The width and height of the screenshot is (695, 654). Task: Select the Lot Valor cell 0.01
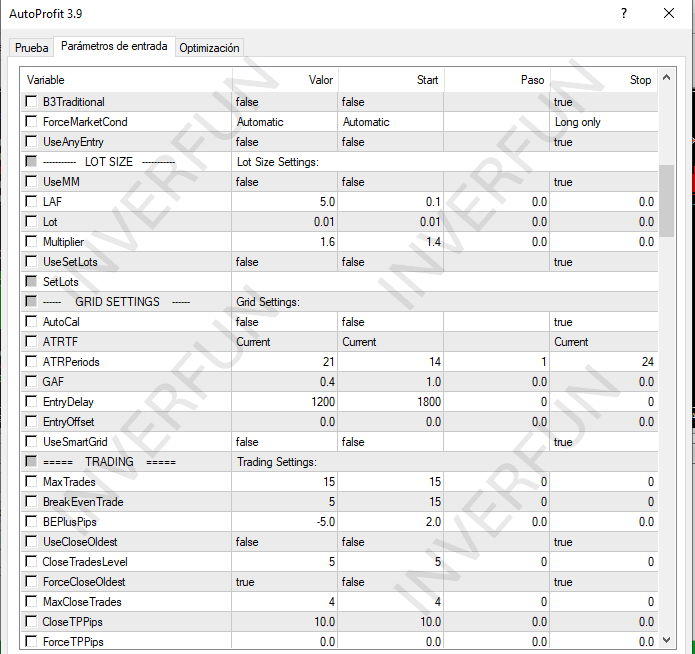point(285,222)
